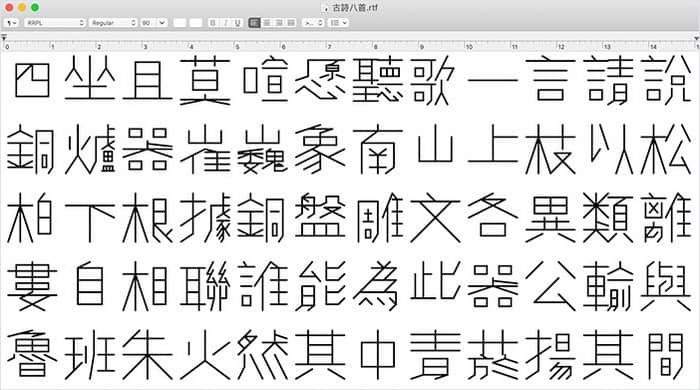The image size is (700, 390).
Task: Open the text color swatch
Action: click(x=179, y=22)
